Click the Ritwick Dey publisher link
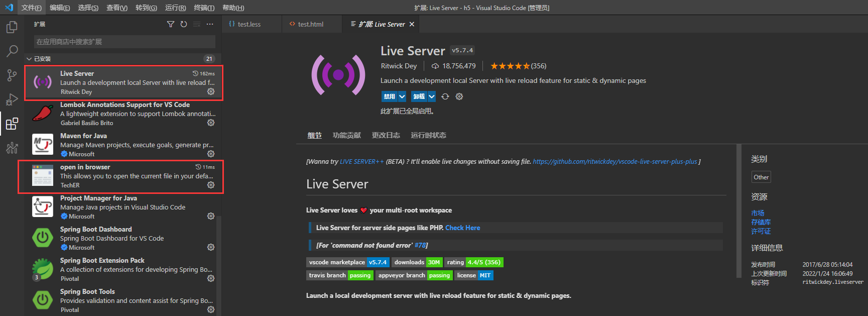 click(x=399, y=66)
